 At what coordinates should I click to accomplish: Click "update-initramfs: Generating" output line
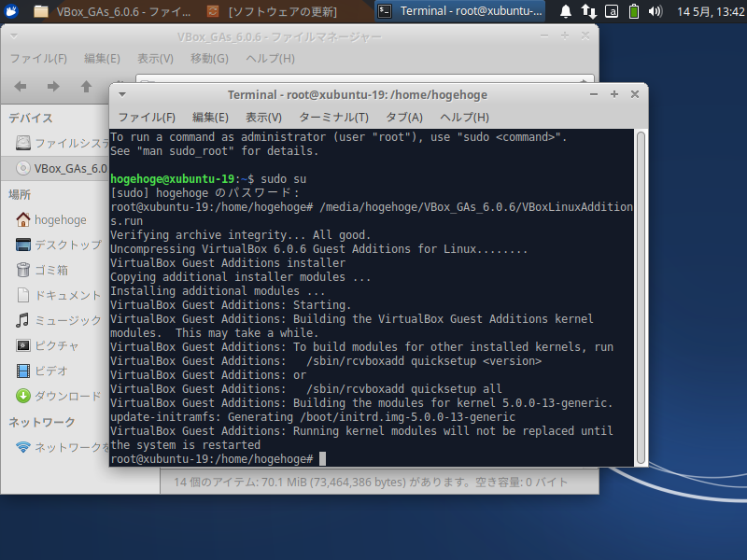313,416
